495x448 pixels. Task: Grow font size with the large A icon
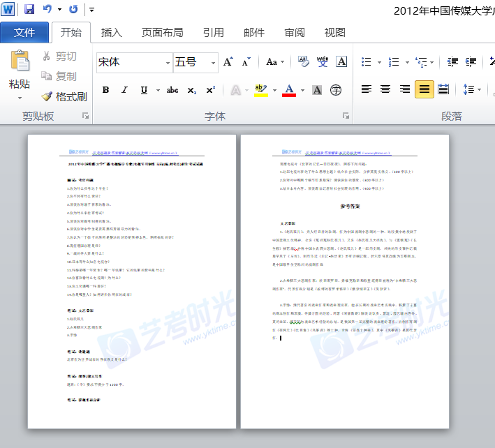(228, 62)
